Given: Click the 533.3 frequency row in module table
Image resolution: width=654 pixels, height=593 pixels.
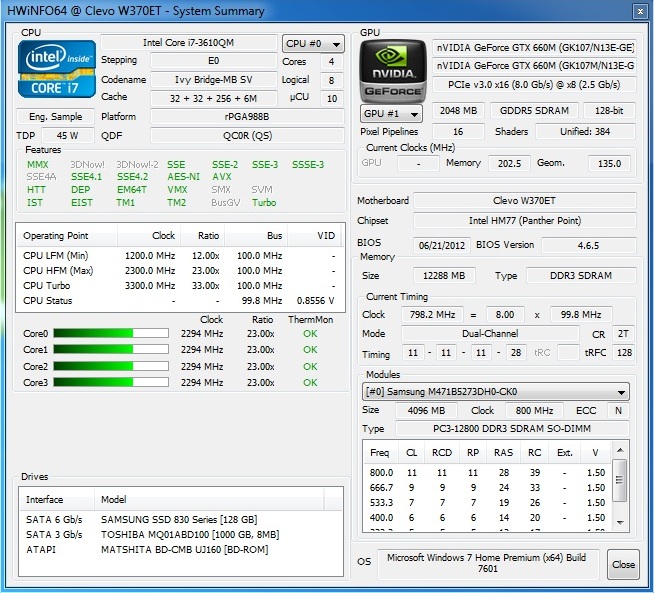Looking at the screenshot, I should tap(487, 503).
